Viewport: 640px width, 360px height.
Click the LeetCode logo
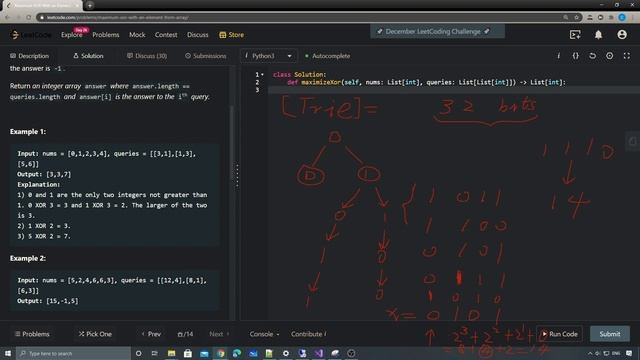31,35
